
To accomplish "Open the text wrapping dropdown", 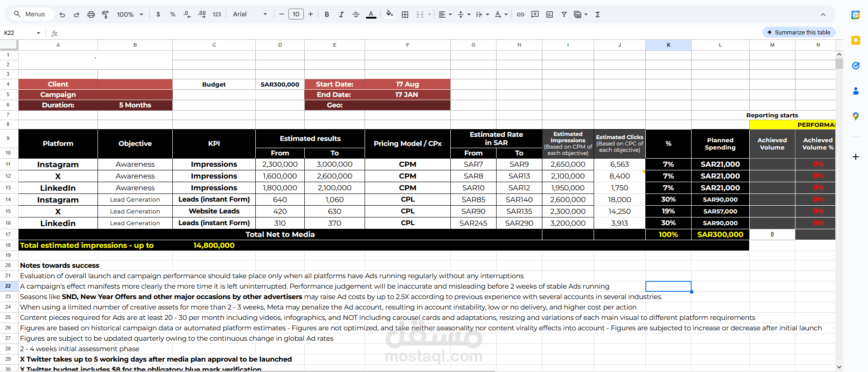I will 483,14.
